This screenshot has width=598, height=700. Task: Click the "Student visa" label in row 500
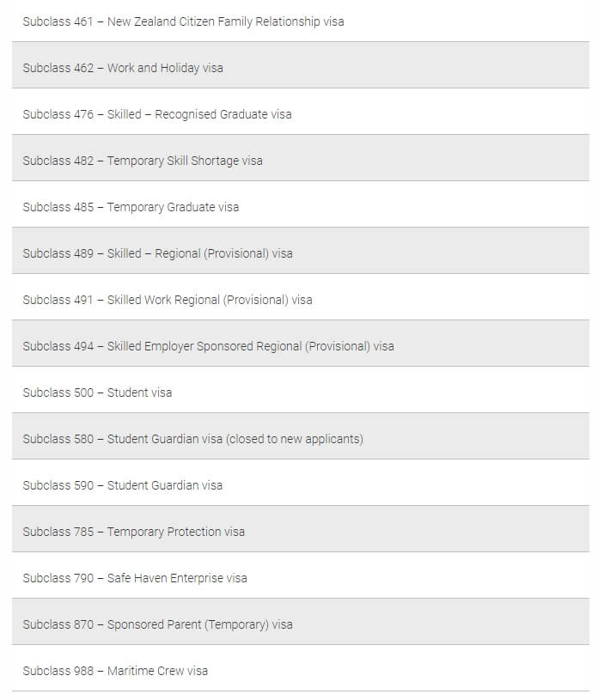tap(139, 393)
